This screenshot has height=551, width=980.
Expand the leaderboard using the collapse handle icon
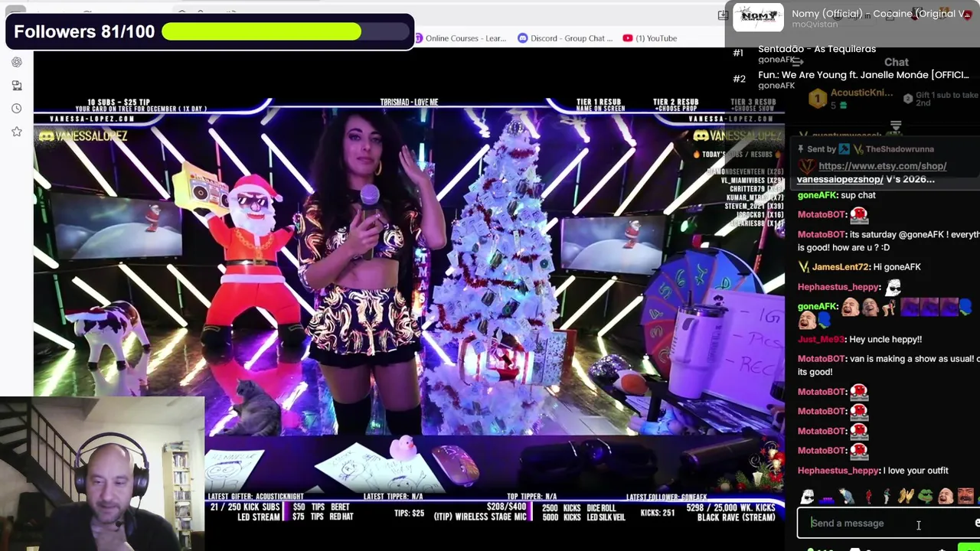895,126
